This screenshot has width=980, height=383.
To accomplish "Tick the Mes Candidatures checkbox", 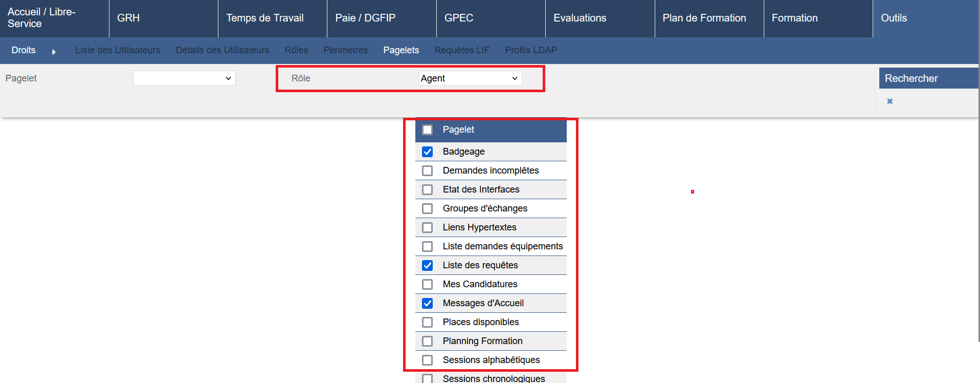I will pyautogui.click(x=428, y=285).
